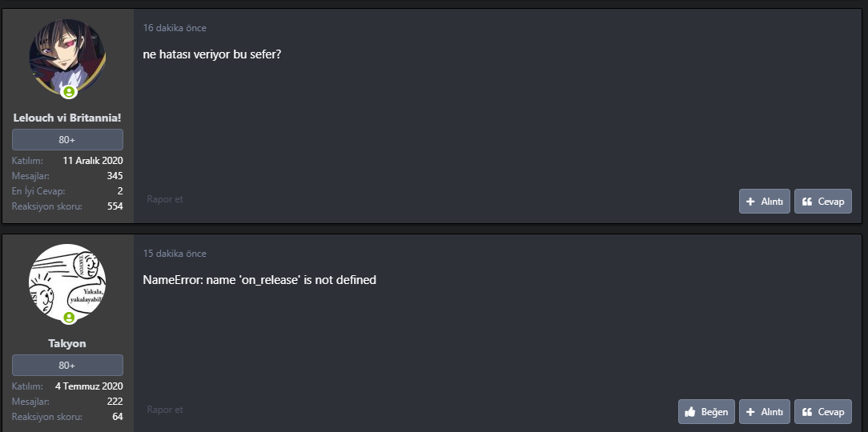
Task: Click Takyon's green online status indicator
Action: pyautogui.click(x=70, y=318)
